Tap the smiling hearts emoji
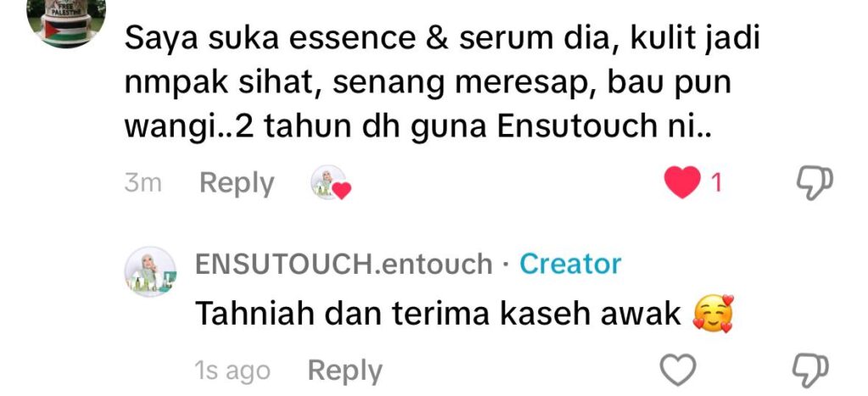This screenshot has height=396, width=868. coord(714,314)
